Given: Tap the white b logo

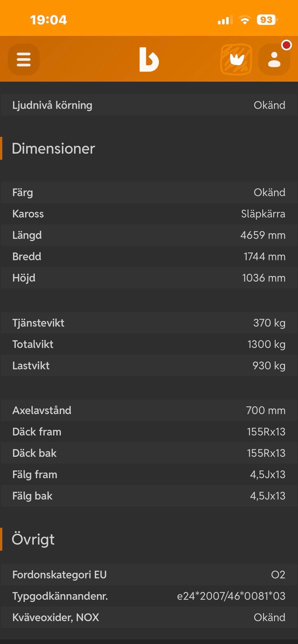Looking at the screenshot, I should click(x=149, y=60).
